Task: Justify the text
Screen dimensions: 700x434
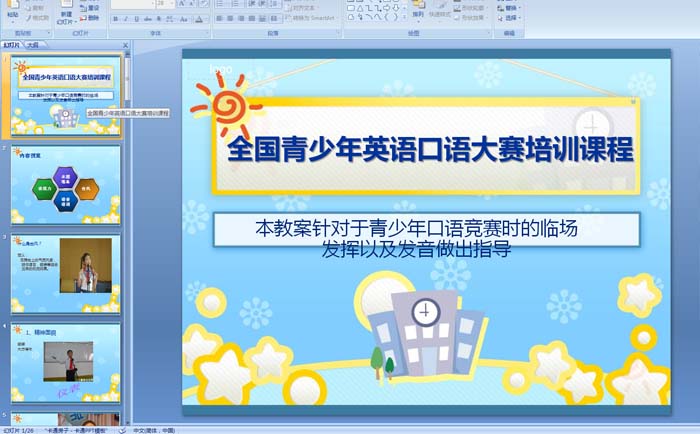Action: 251,18
